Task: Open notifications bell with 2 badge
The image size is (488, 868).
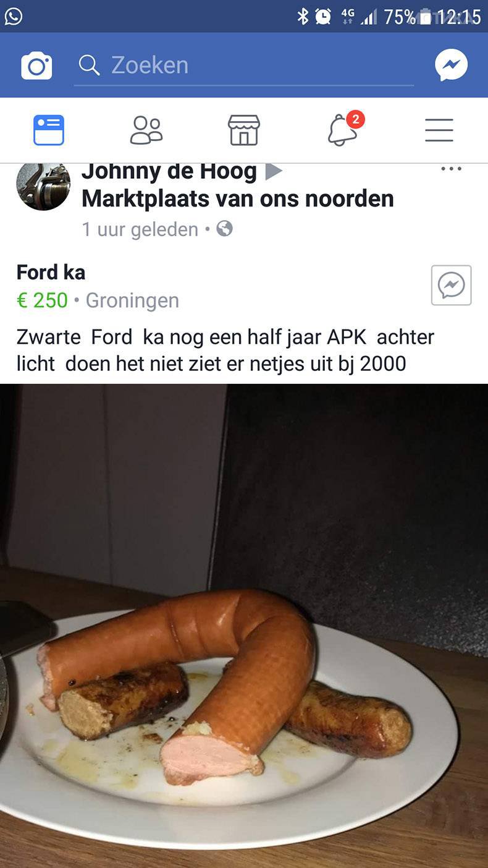Action: pyautogui.click(x=345, y=129)
